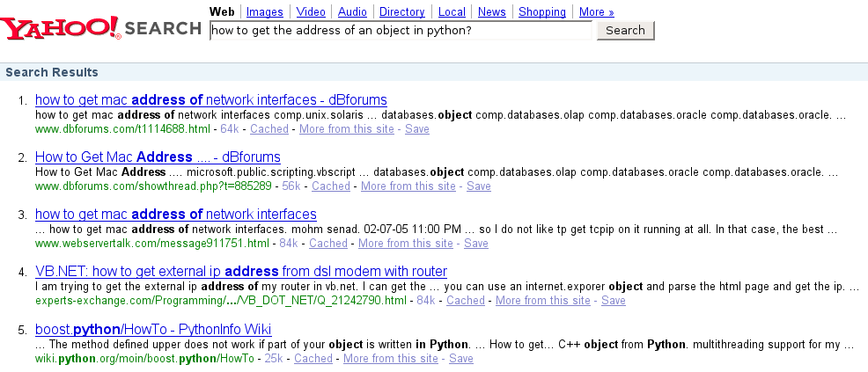Open the Shopping search tab
This screenshot has height=372, width=868.
click(x=542, y=12)
